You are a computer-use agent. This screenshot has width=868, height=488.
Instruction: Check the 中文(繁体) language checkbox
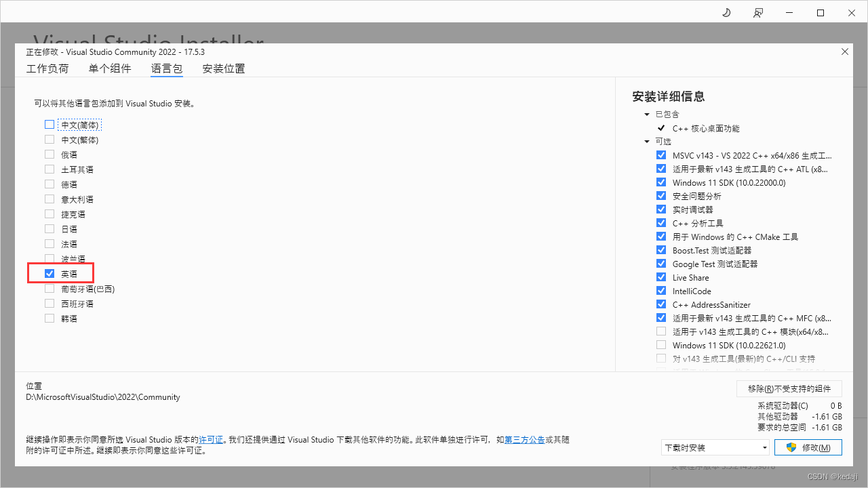point(50,140)
